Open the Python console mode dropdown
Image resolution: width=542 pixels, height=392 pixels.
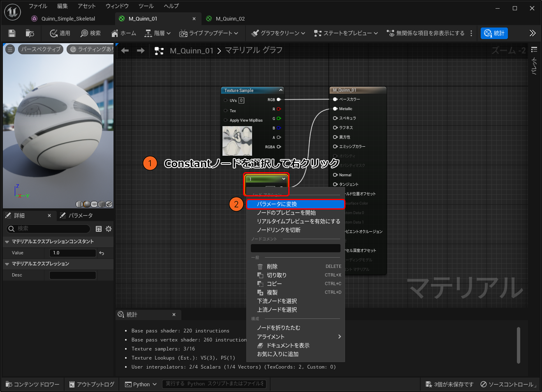141,384
